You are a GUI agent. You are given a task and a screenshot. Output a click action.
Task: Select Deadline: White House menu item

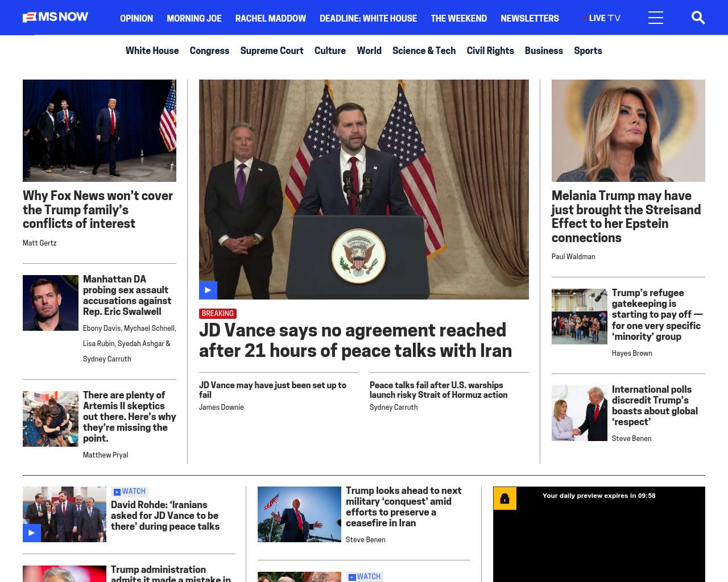coord(368,18)
